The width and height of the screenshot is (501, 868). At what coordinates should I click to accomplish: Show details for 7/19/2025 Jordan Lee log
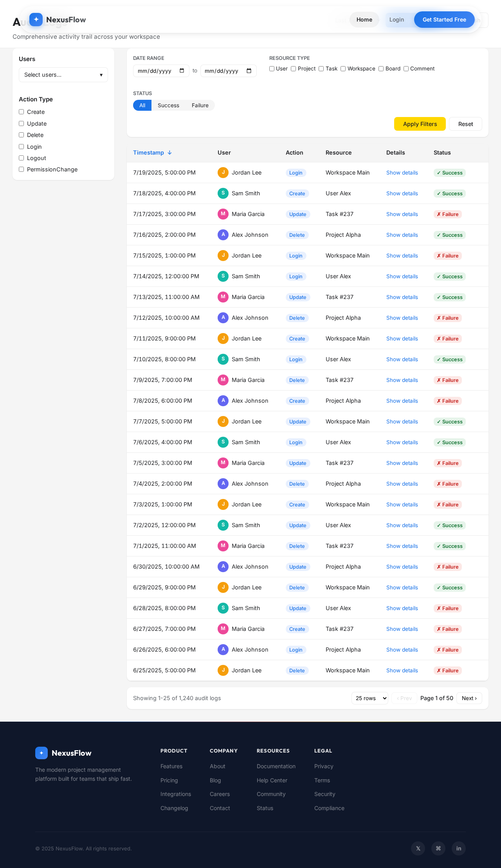coord(402,173)
